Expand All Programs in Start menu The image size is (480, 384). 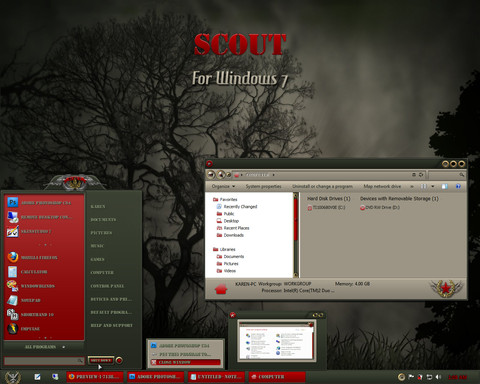point(44,347)
